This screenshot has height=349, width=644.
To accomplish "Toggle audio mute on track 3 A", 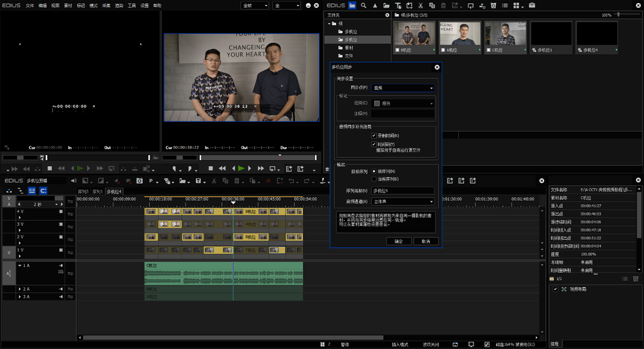I will tap(61, 296).
